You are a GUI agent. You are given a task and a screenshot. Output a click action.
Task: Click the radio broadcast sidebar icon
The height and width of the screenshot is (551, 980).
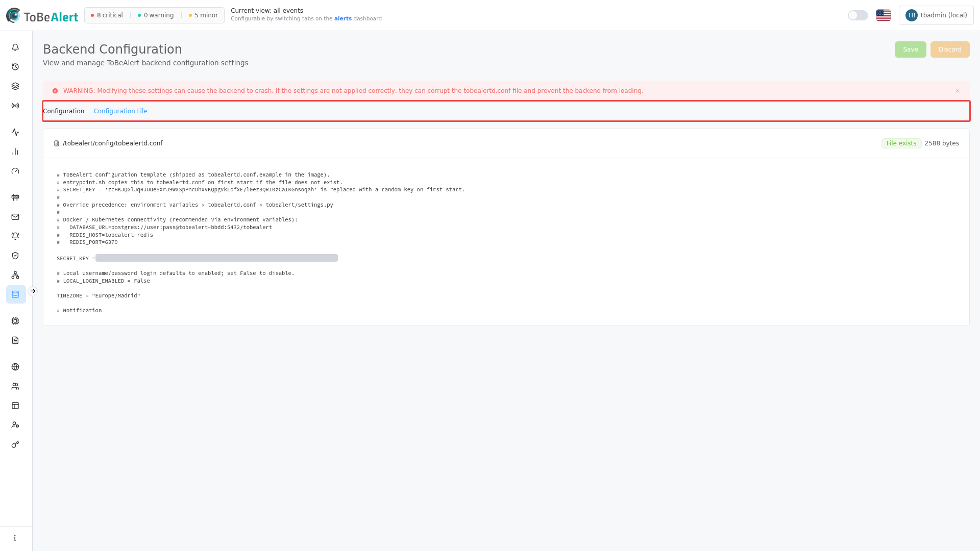[x=15, y=106]
